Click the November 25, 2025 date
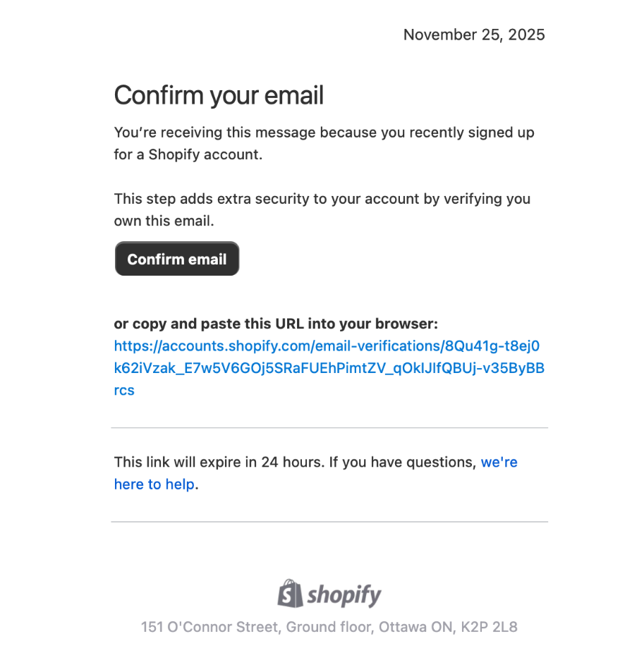This screenshot has height=672, width=644. click(x=474, y=35)
